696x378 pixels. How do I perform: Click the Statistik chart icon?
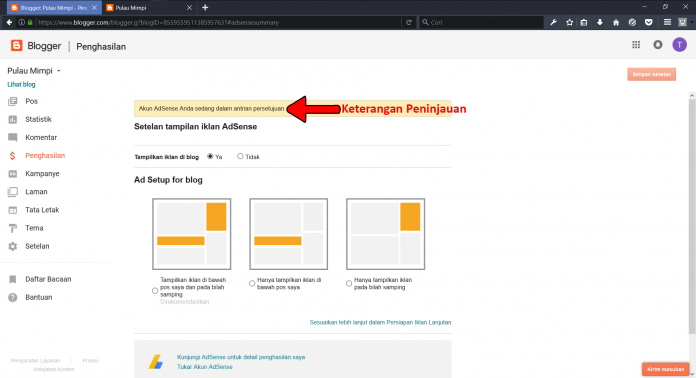(x=13, y=119)
